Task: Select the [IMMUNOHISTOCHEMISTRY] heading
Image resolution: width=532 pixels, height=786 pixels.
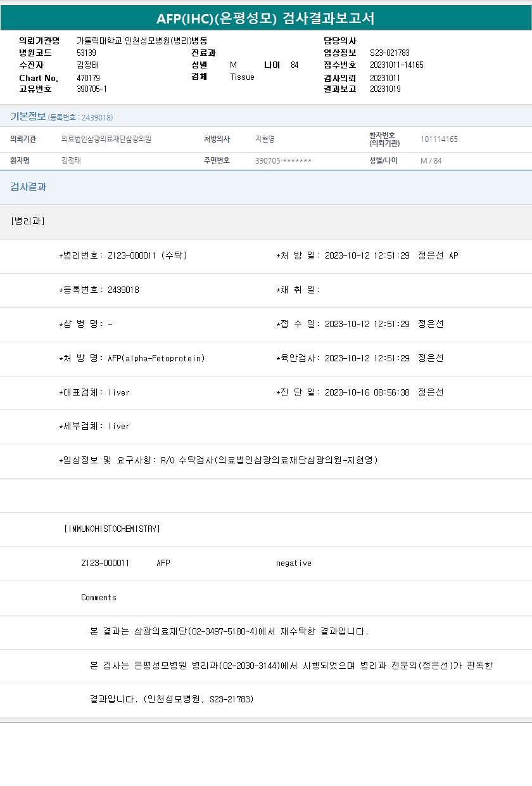Action: click(x=112, y=529)
